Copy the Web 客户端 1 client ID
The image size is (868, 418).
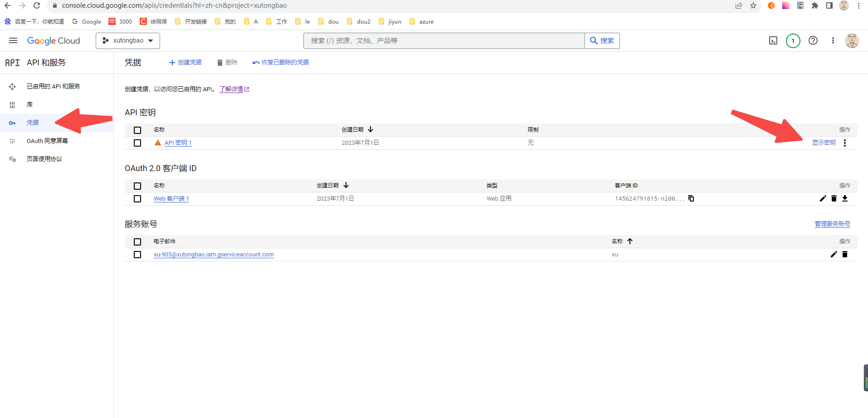coord(690,198)
